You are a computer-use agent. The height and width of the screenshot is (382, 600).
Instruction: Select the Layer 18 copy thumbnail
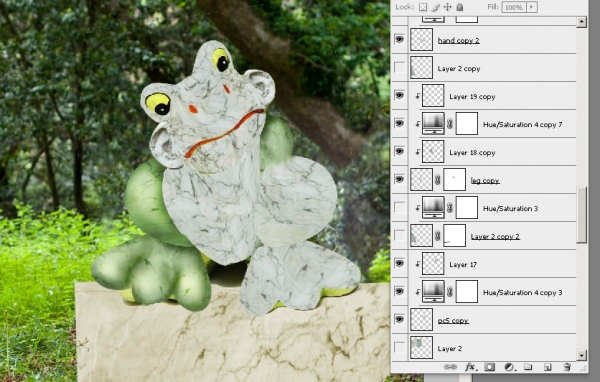coord(433,151)
